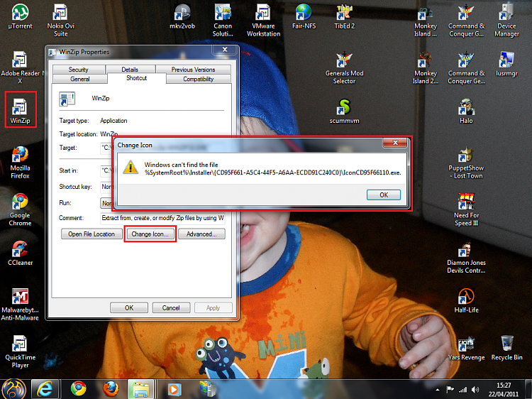
Task: Open the Action Center flag tray icon
Action: tap(450, 390)
